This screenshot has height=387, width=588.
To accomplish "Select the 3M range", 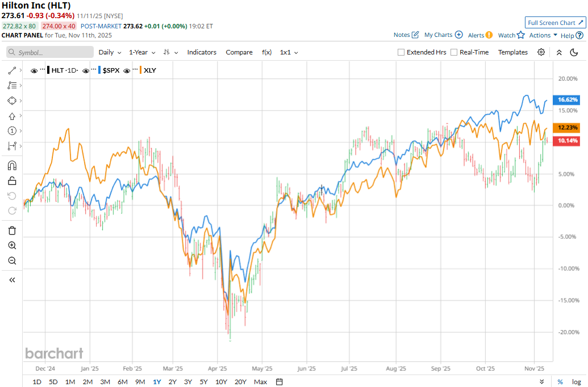I will [105, 382].
